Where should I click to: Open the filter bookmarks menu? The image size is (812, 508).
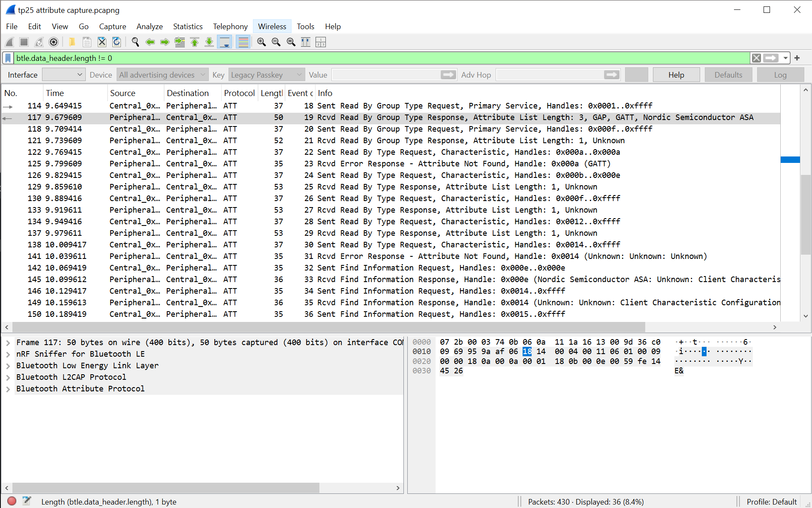(x=8, y=58)
